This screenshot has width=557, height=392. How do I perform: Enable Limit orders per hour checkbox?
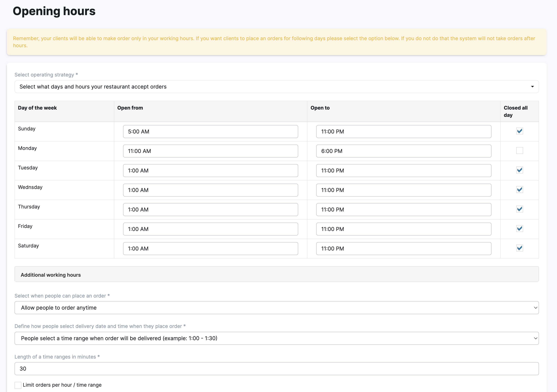18,385
